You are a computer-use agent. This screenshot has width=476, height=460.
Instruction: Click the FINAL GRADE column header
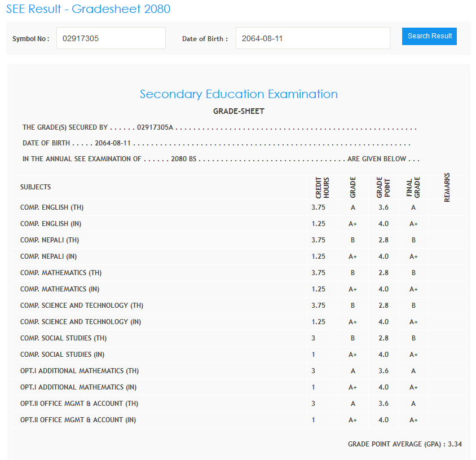(413, 187)
